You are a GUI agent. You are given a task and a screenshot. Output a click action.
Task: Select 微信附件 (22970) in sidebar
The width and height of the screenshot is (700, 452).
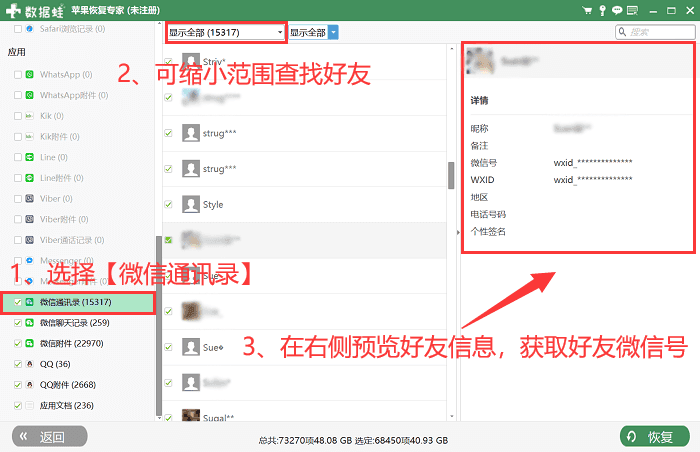click(71, 343)
